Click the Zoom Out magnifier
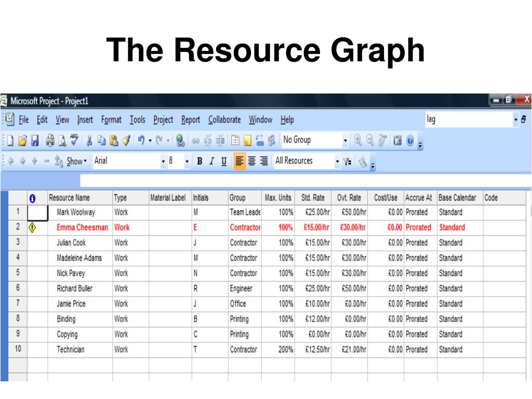The height and width of the screenshot is (399, 532). (x=370, y=140)
